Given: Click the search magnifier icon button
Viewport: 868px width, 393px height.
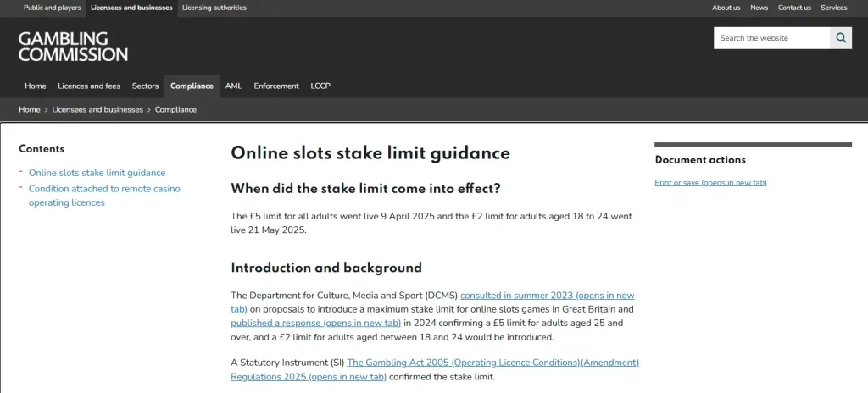Looking at the screenshot, I should (x=841, y=37).
